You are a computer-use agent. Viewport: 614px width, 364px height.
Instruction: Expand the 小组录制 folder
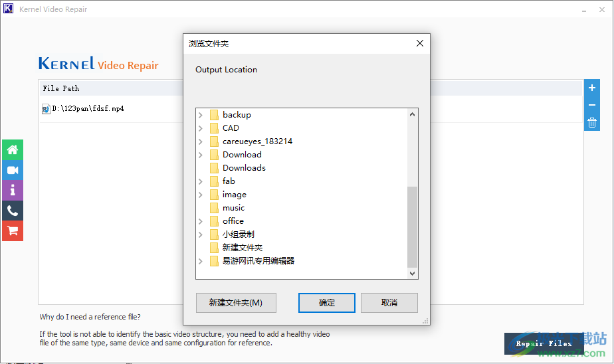coord(201,235)
